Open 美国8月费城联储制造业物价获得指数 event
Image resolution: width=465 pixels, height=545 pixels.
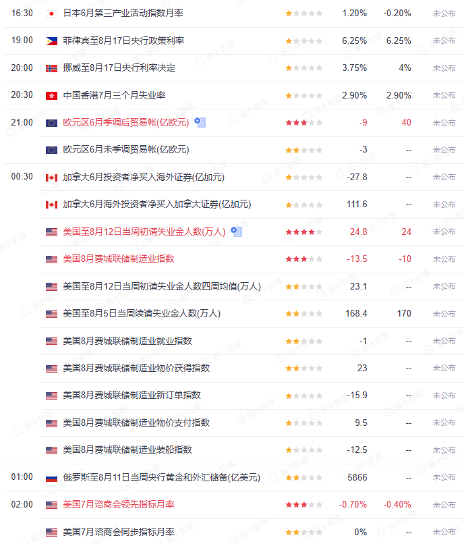[x=136, y=368]
